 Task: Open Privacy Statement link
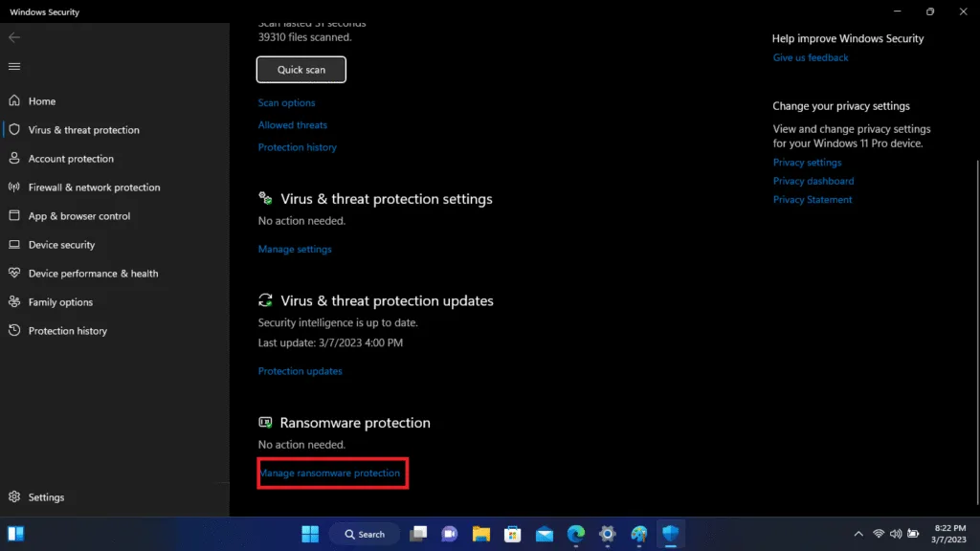click(x=813, y=200)
